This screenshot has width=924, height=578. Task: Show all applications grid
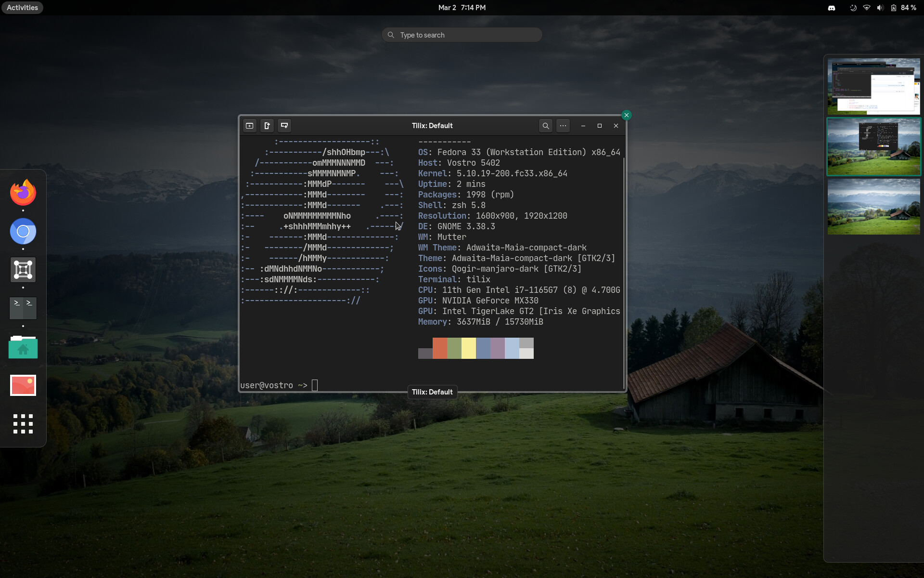coord(23,424)
